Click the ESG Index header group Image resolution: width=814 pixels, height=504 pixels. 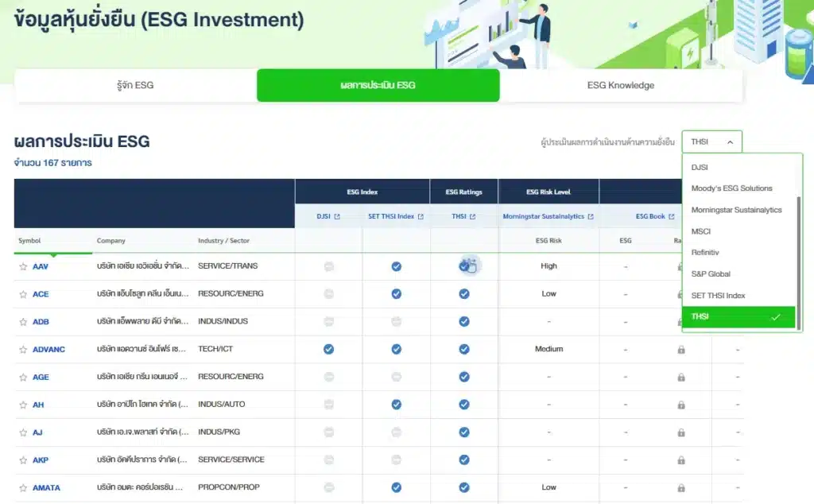pyautogui.click(x=362, y=192)
